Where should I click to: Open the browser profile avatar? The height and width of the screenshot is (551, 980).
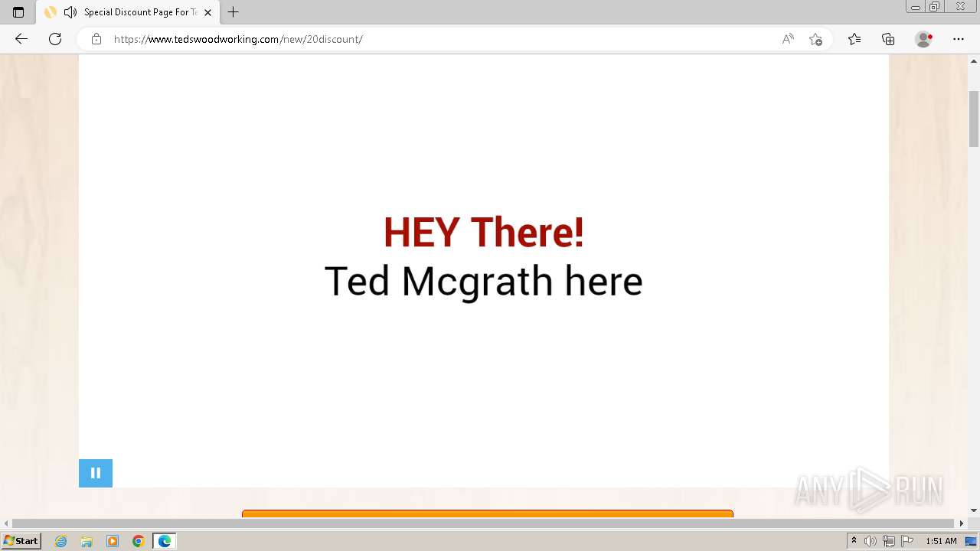[x=924, y=39]
